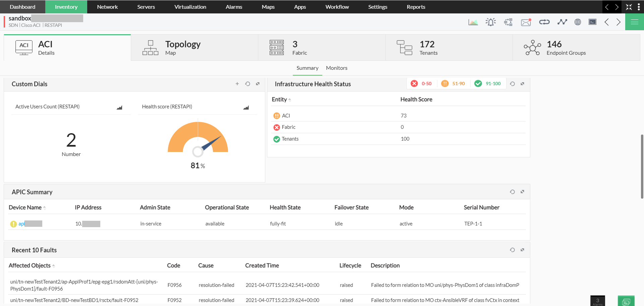644x306 pixels.
Task: Toggle the 51-90 health score filter
Action: (x=453, y=83)
